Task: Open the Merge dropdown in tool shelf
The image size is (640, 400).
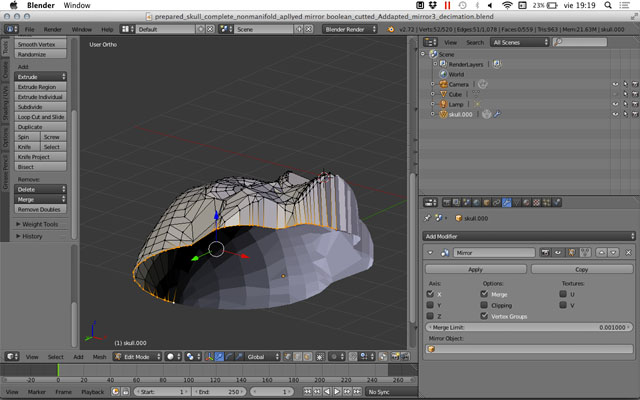Action: click(40, 200)
